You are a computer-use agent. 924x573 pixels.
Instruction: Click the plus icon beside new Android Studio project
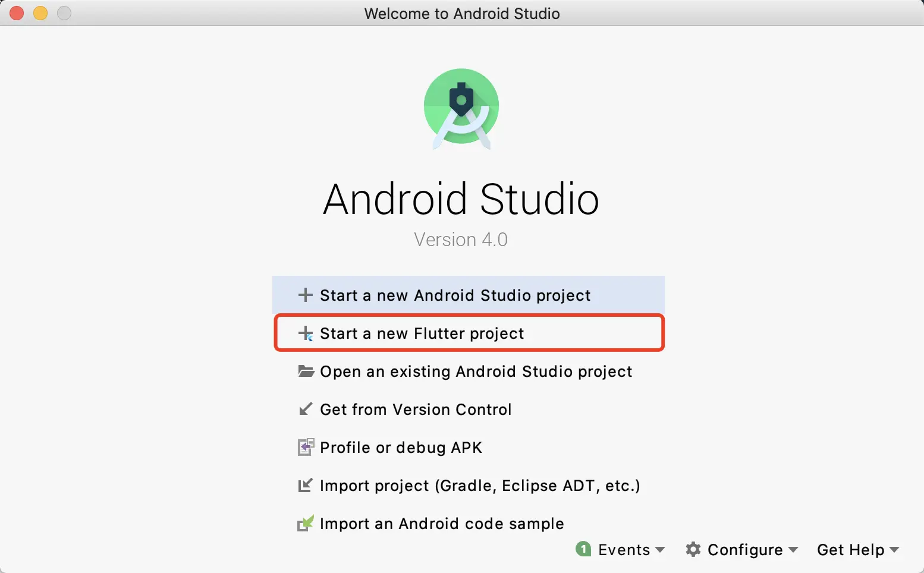tap(305, 295)
